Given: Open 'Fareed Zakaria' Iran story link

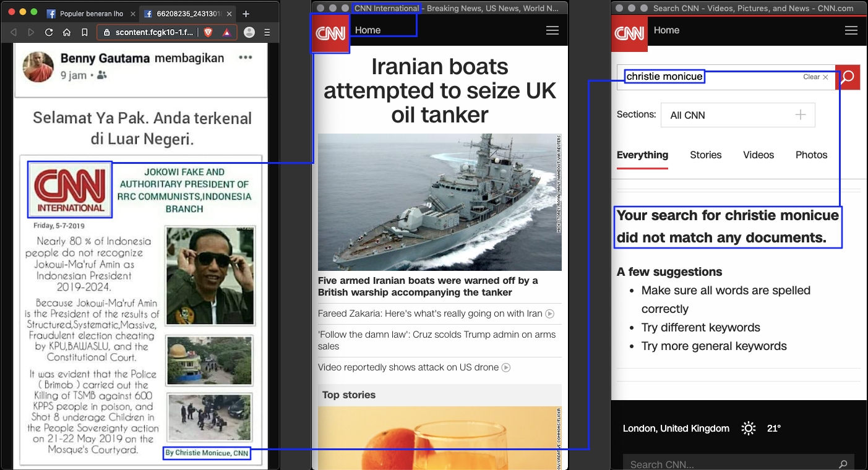Looking at the screenshot, I should click(x=430, y=314).
